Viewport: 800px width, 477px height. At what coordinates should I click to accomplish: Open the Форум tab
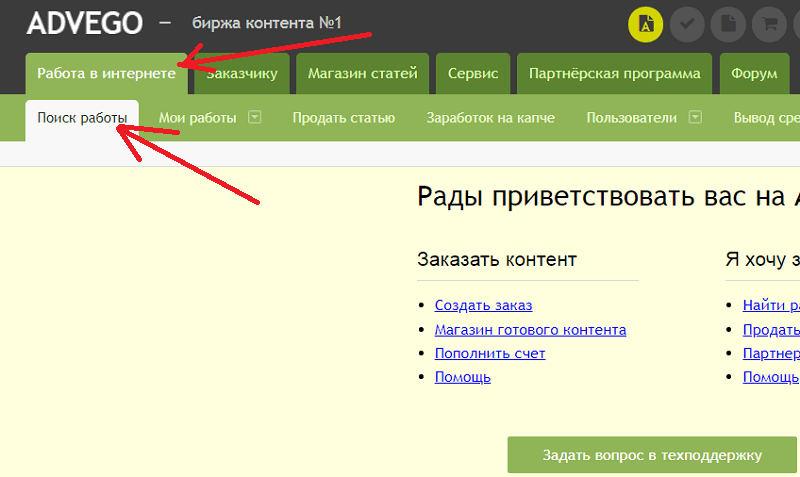[754, 73]
